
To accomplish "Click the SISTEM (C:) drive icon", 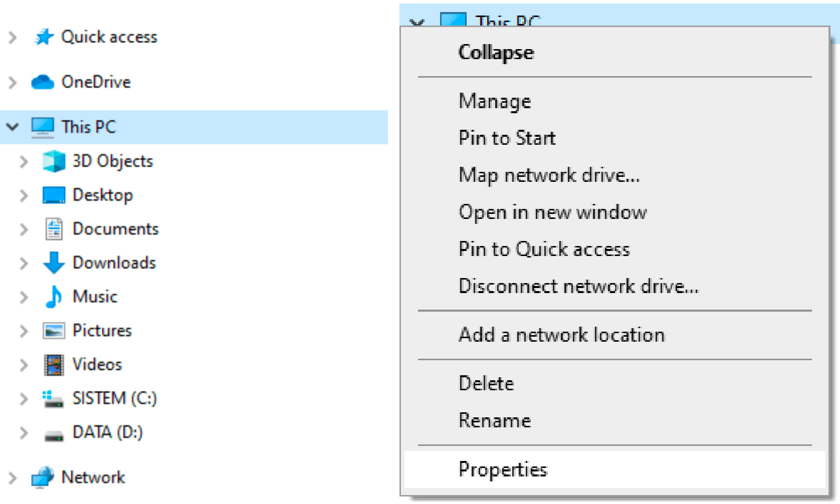I will [x=54, y=399].
